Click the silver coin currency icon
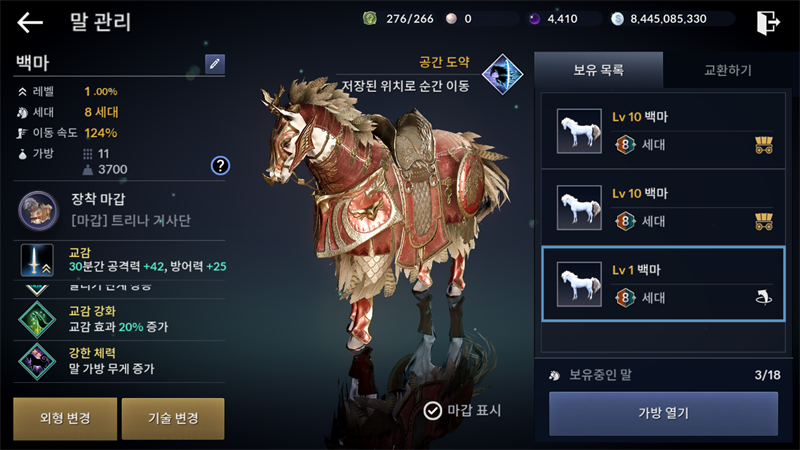Image resolution: width=800 pixels, height=450 pixels. [x=617, y=19]
